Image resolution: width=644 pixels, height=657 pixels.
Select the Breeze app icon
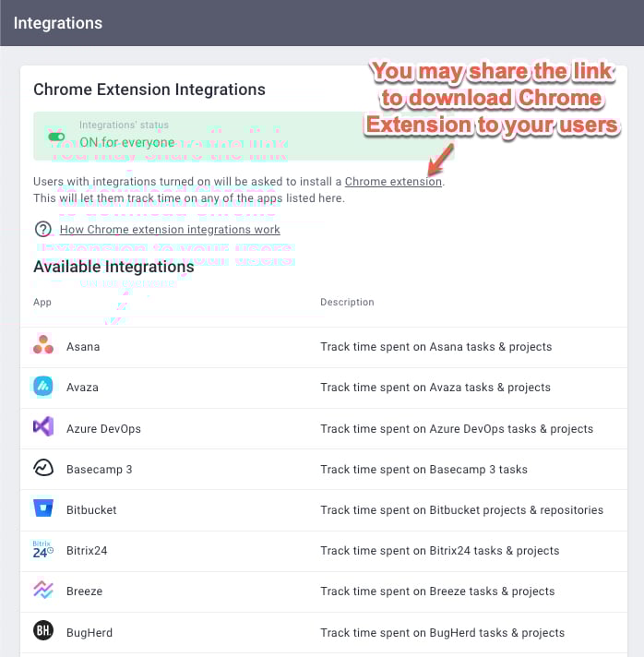(43, 590)
